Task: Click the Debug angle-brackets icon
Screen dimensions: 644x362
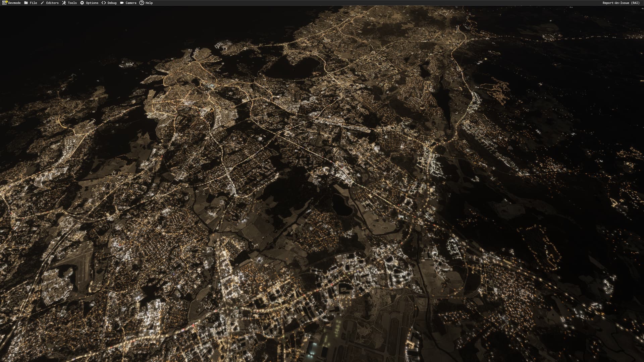Action: click(104, 3)
